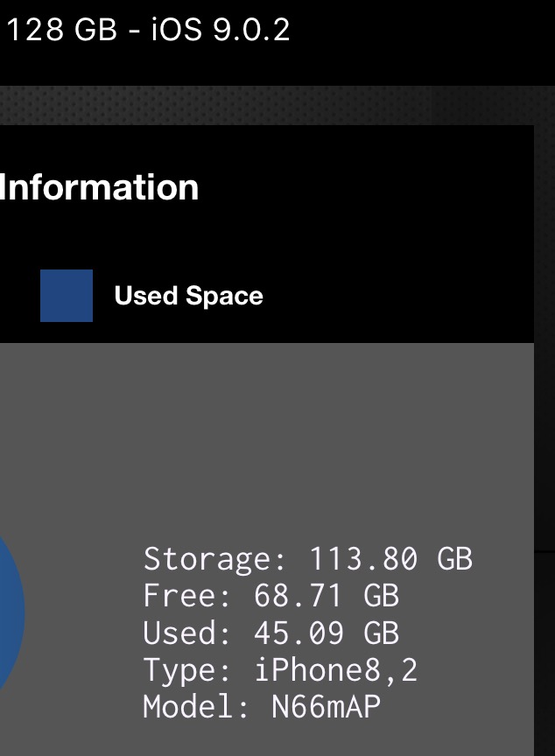
Task: Tap the 128 GB capacity text in header
Action: (x=62, y=30)
